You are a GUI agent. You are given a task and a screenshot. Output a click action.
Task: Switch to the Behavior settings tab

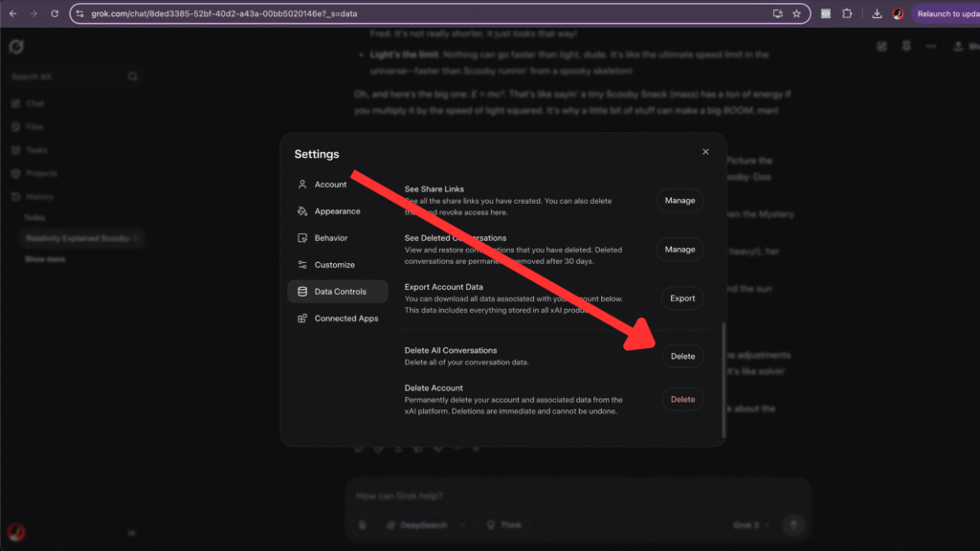338,238
